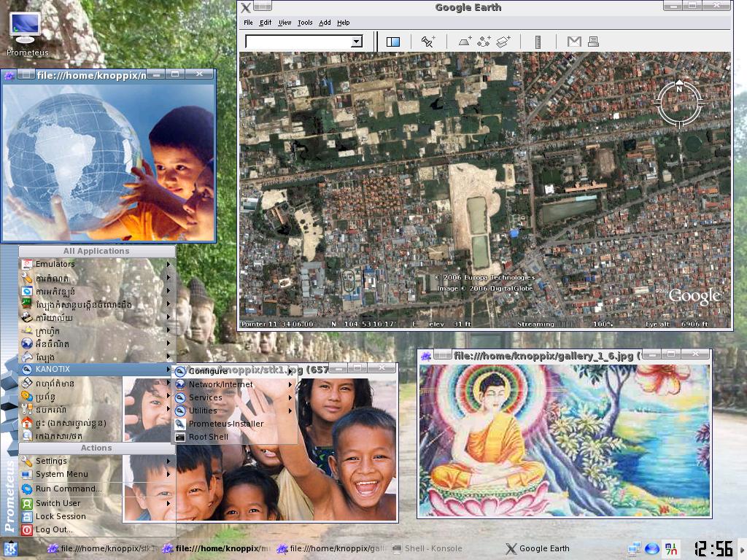Open the K menu launcher on the taskbar
The width and height of the screenshot is (747, 560).
coord(10,548)
